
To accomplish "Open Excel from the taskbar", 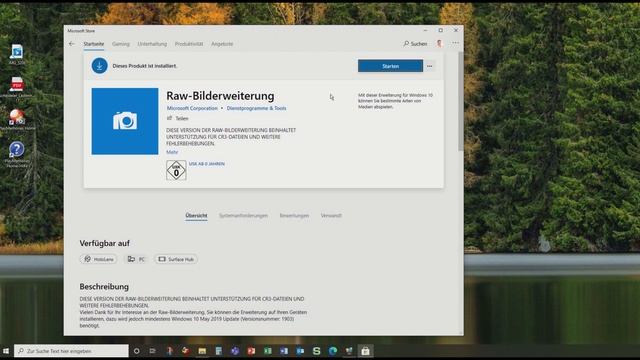I will pos(267,351).
